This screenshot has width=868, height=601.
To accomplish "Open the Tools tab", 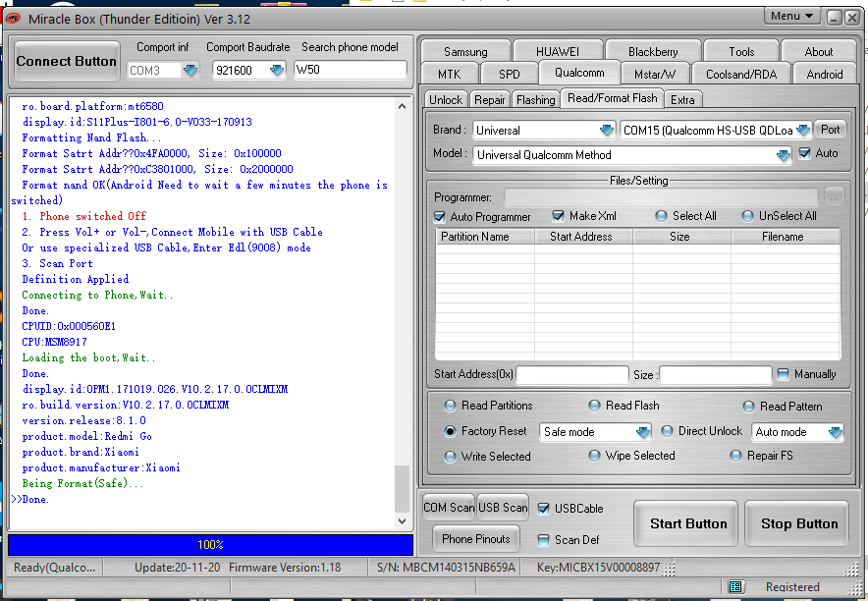I will 741,51.
